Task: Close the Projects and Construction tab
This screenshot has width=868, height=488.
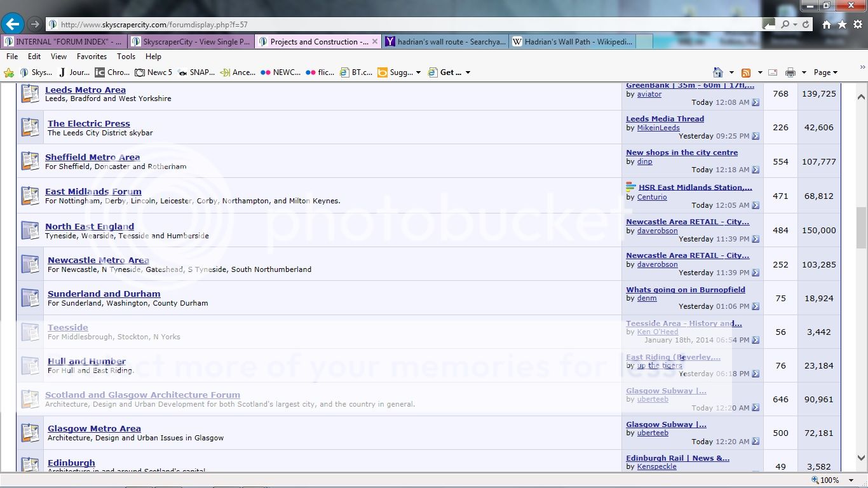Action: [374, 42]
